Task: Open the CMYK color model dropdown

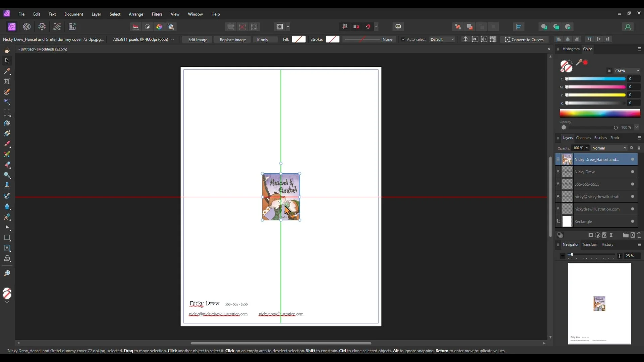Action: 627,71
